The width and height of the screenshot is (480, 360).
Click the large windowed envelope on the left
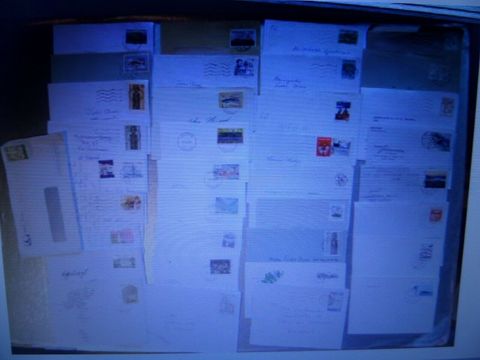click(x=42, y=195)
